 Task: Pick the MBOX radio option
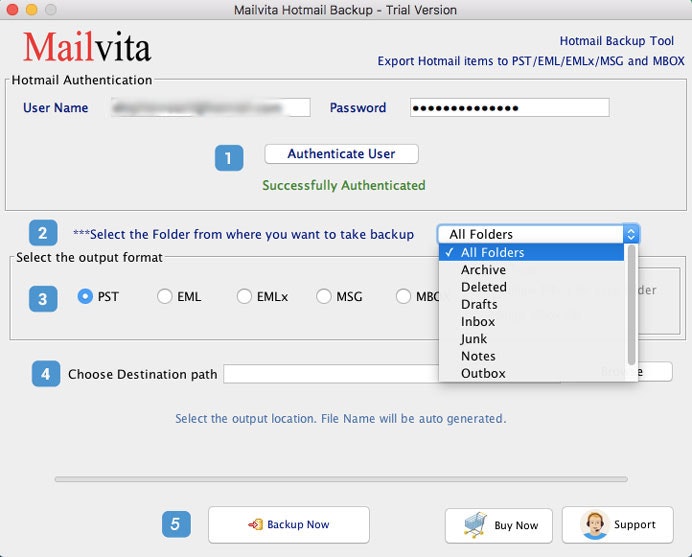coord(403,296)
